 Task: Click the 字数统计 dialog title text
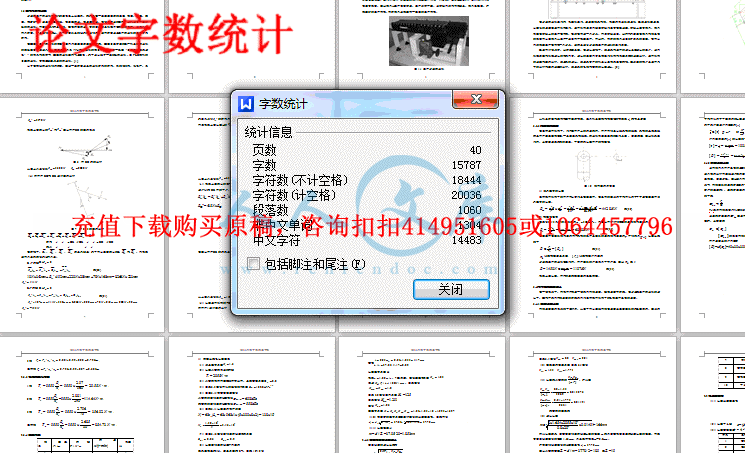pyautogui.click(x=283, y=104)
